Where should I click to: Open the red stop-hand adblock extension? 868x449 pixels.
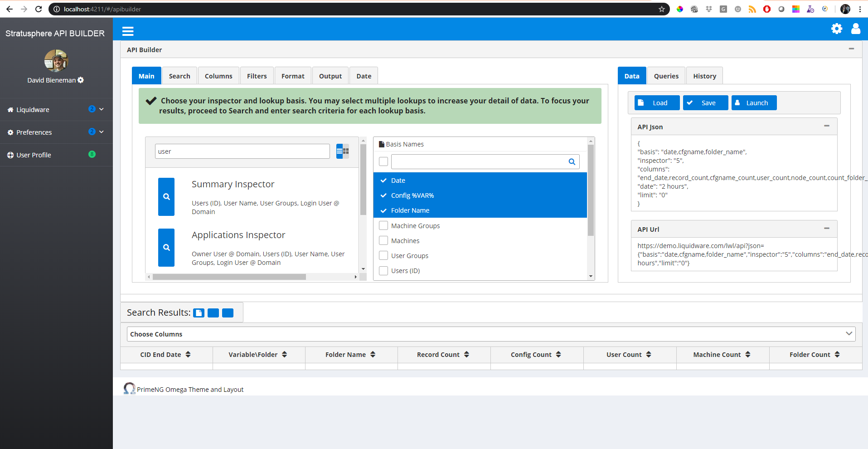click(x=767, y=9)
